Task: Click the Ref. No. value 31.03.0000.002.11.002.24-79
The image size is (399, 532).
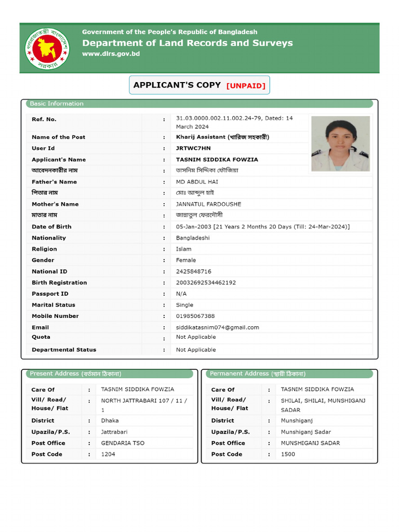Action: (x=219, y=118)
